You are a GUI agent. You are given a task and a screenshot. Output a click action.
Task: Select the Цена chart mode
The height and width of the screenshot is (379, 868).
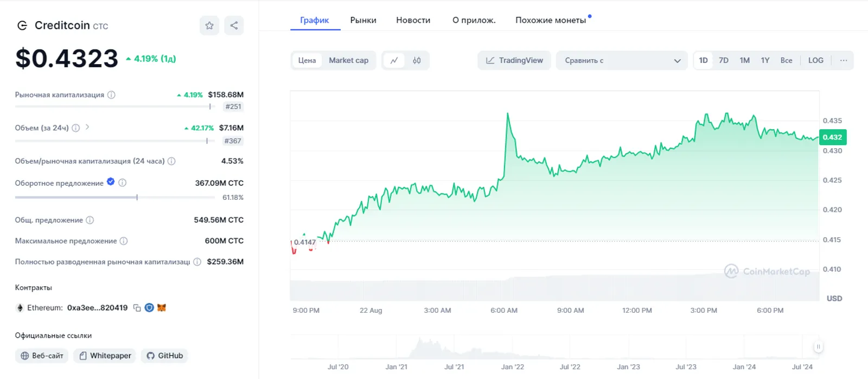[307, 60]
